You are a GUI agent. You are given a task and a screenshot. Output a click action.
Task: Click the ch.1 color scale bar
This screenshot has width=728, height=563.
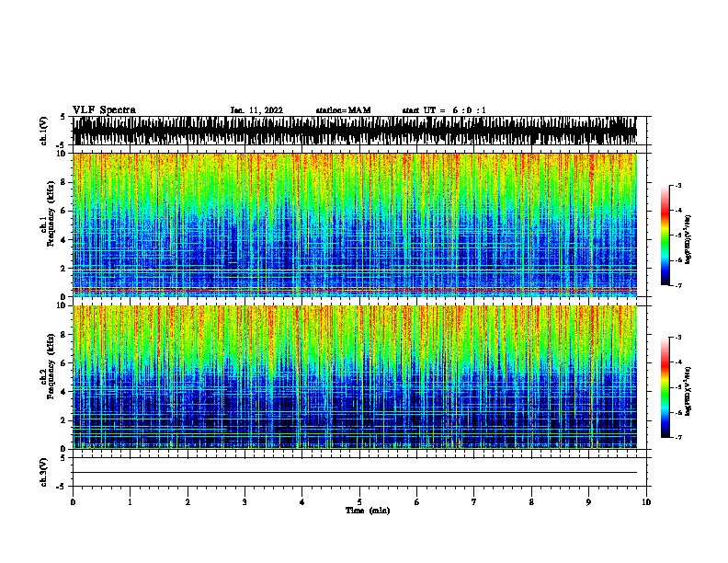pos(665,236)
